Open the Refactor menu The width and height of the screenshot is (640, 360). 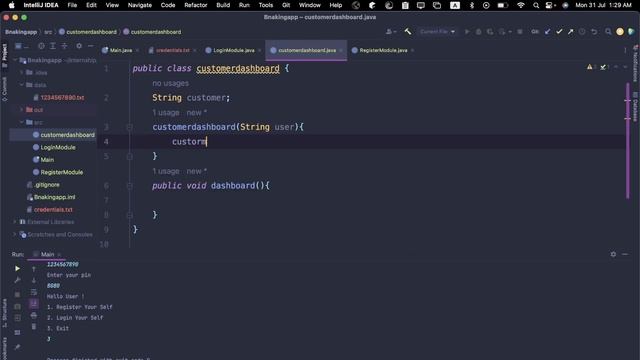click(196, 5)
